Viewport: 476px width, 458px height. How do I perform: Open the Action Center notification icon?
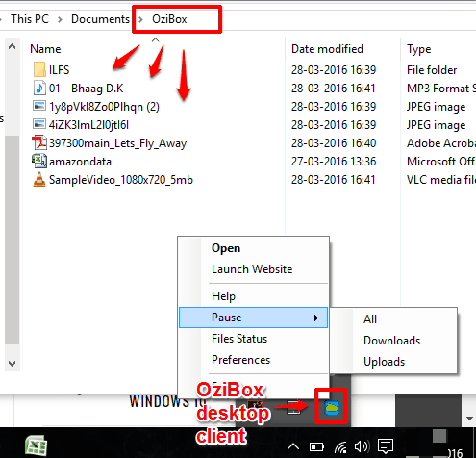coord(386,445)
